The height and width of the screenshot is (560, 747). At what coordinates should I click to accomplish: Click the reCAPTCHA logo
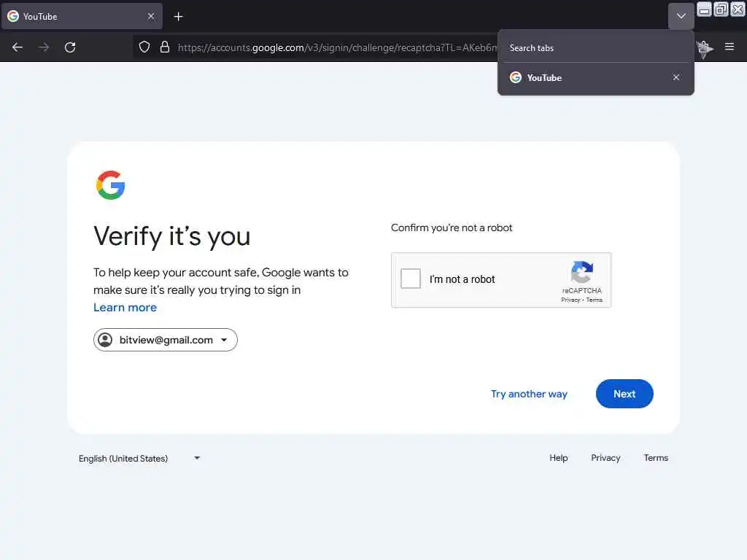[581, 272]
